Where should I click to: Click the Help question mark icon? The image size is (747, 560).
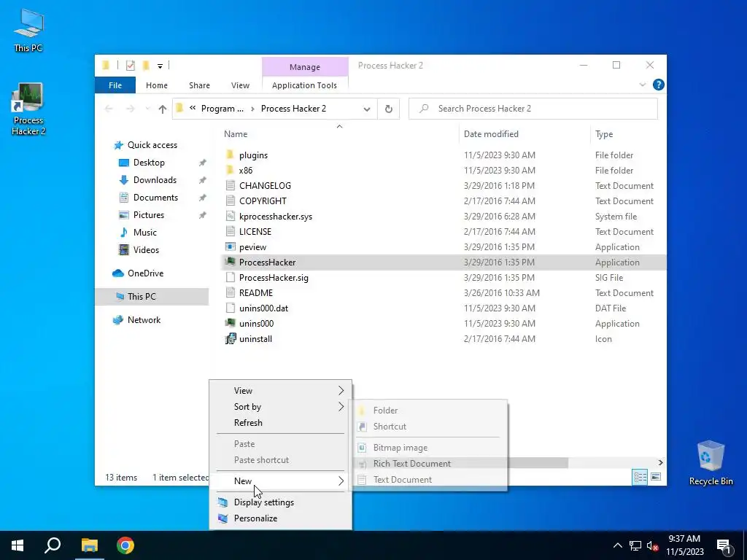point(659,85)
